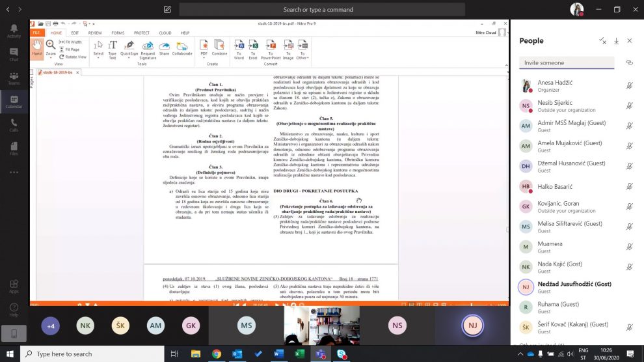
Task: Switch to the REVIEW ribbon tab
Action: click(x=95, y=33)
